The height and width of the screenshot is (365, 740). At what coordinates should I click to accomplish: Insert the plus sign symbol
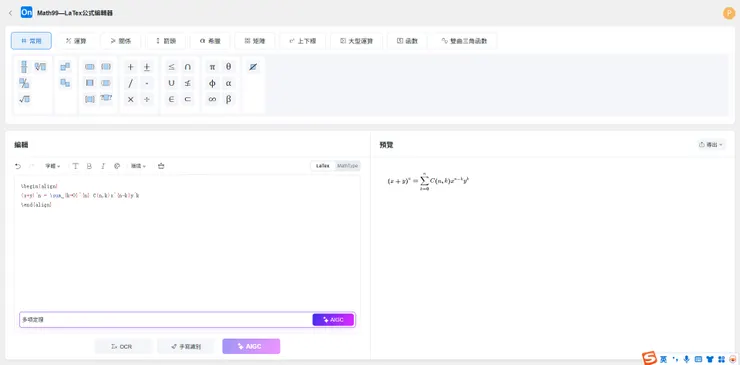131,67
